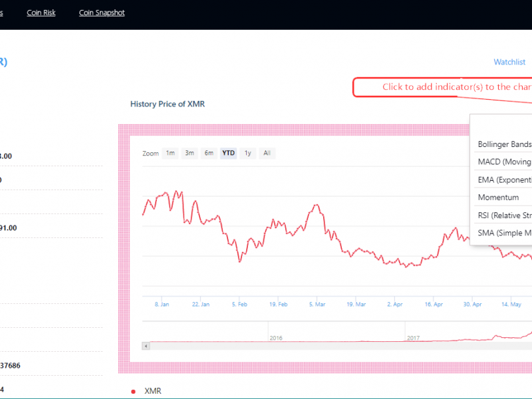Open the Coin Risk page

[x=41, y=13]
